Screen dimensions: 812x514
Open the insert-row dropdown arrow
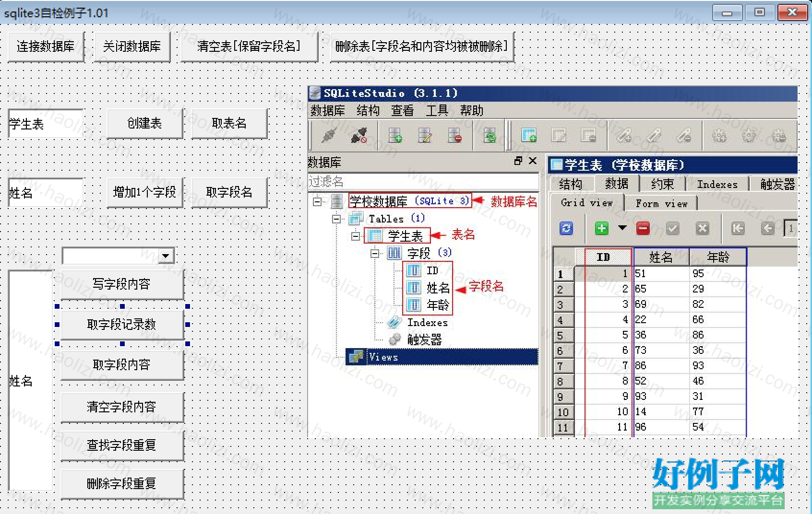click(622, 228)
